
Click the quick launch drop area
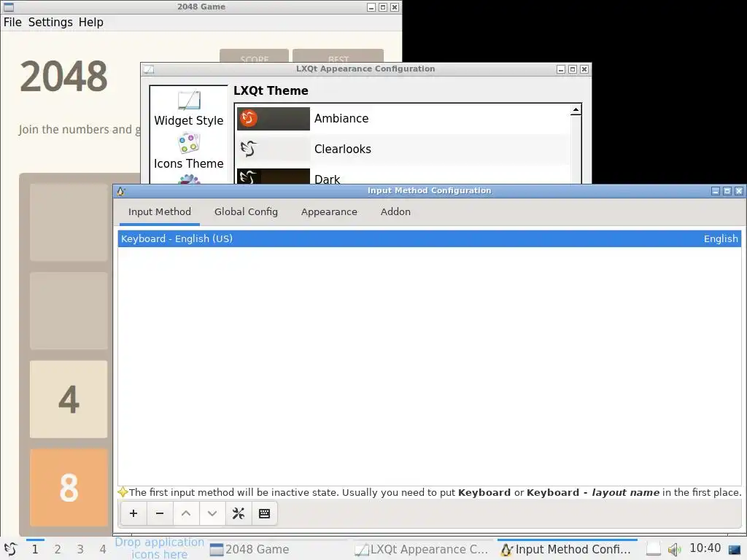pos(159,548)
